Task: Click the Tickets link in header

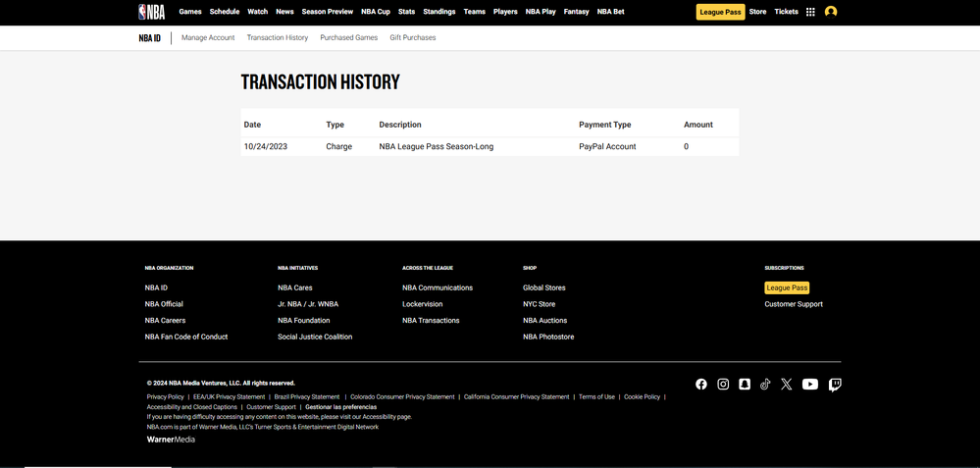Action: click(x=787, y=12)
